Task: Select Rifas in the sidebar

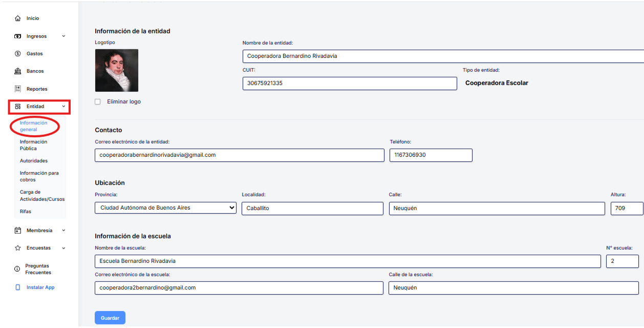Action: [x=26, y=212]
